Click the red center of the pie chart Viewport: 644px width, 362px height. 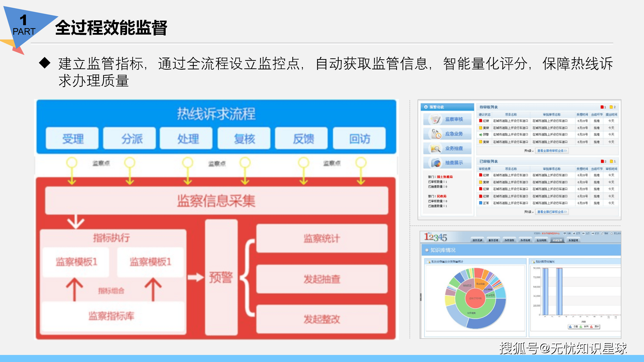point(475,298)
